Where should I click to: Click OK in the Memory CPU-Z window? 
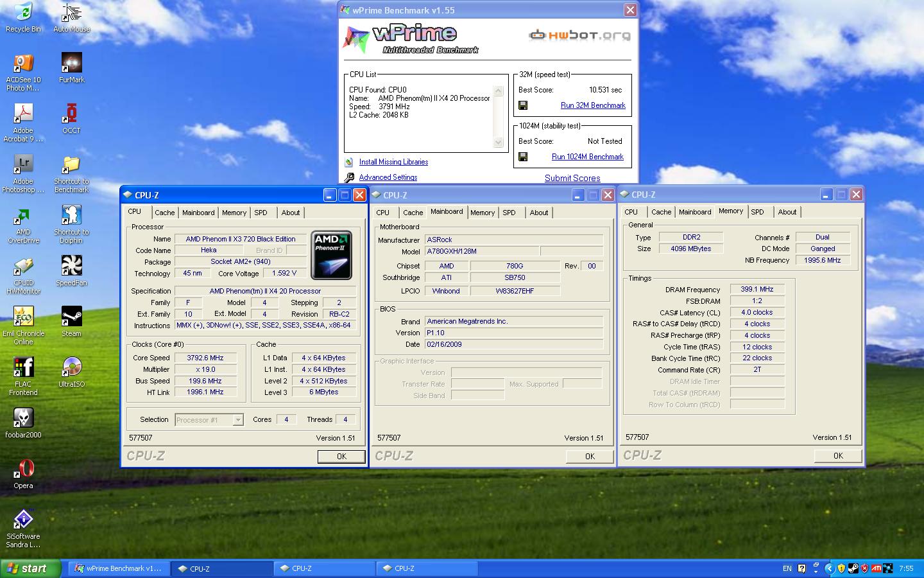click(838, 455)
